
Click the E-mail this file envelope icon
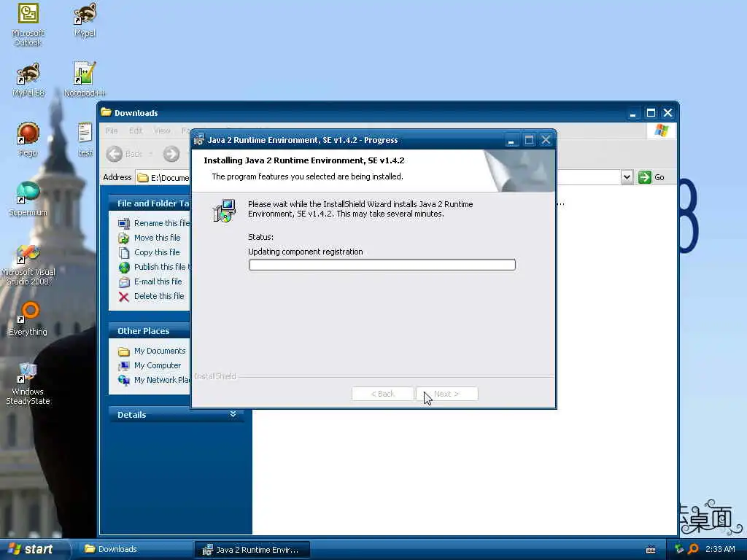[124, 282]
